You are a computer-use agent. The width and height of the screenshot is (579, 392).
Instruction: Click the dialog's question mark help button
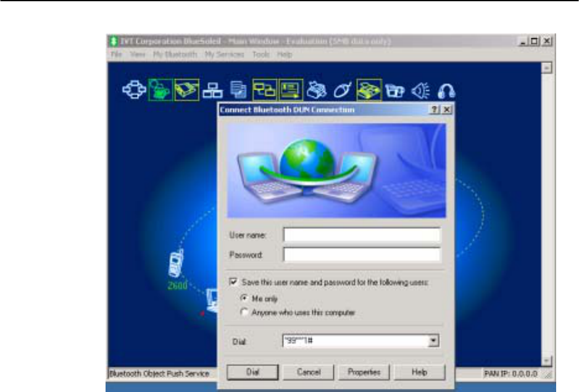click(x=435, y=109)
